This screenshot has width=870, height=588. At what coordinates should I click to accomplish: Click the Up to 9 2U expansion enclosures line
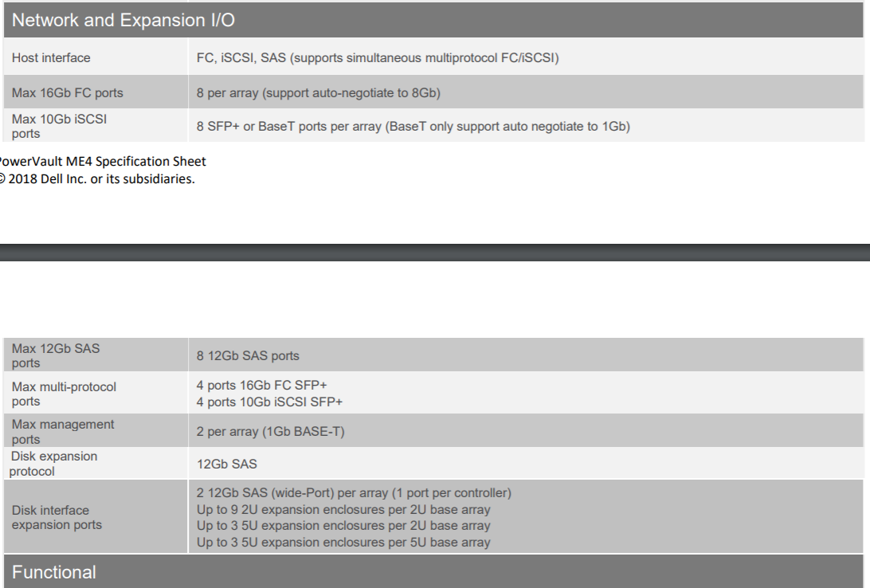343,509
